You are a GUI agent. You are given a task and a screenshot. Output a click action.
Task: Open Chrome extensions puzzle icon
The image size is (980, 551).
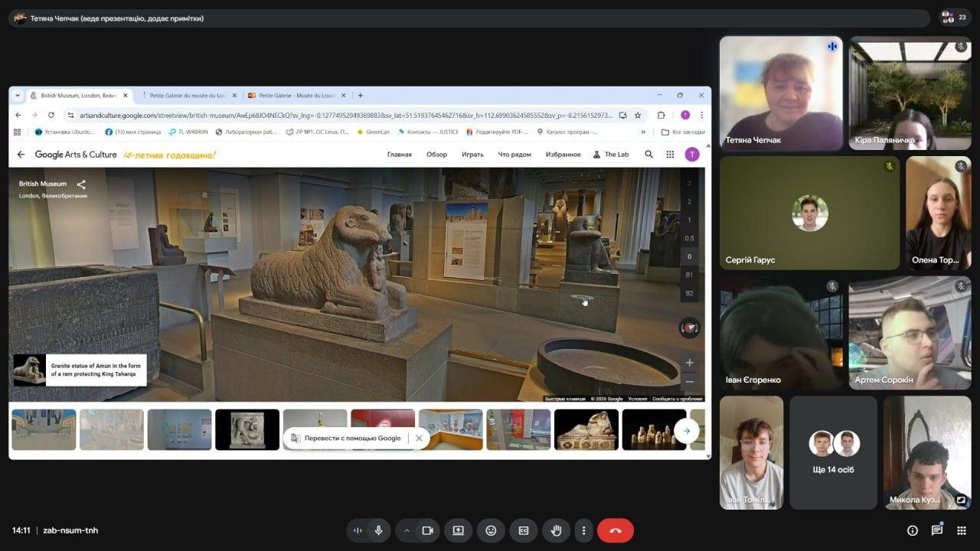coord(661,115)
